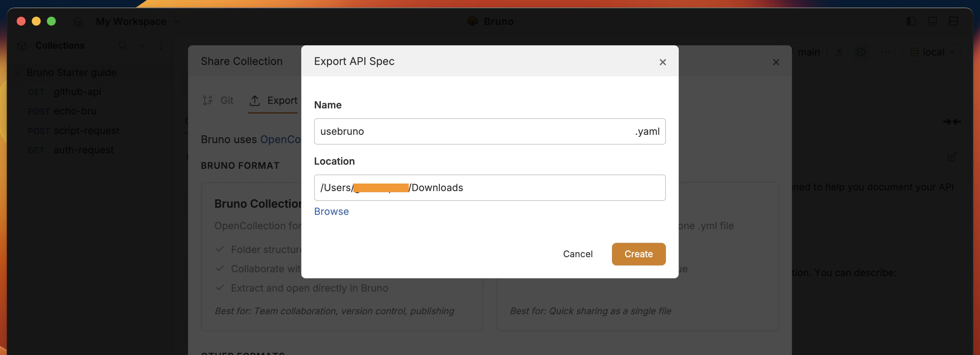This screenshot has height=355, width=980.
Task: Click the Bruno dog logo in the title bar
Action: pos(473,21)
